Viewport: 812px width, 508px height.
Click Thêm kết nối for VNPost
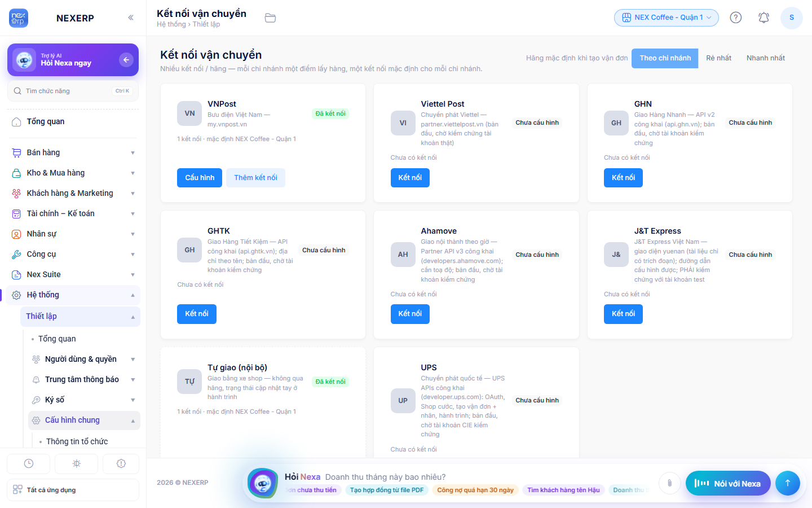pos(255,178)
